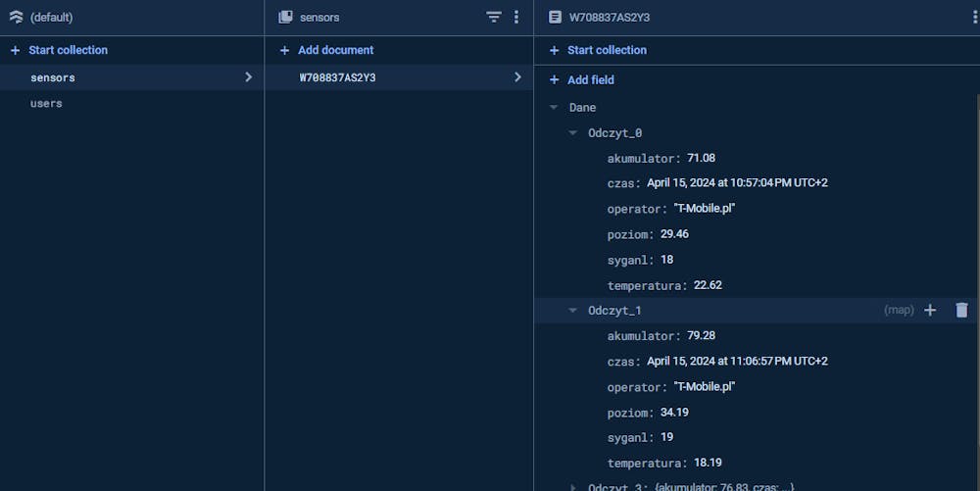Click the (default) database title

51,18
